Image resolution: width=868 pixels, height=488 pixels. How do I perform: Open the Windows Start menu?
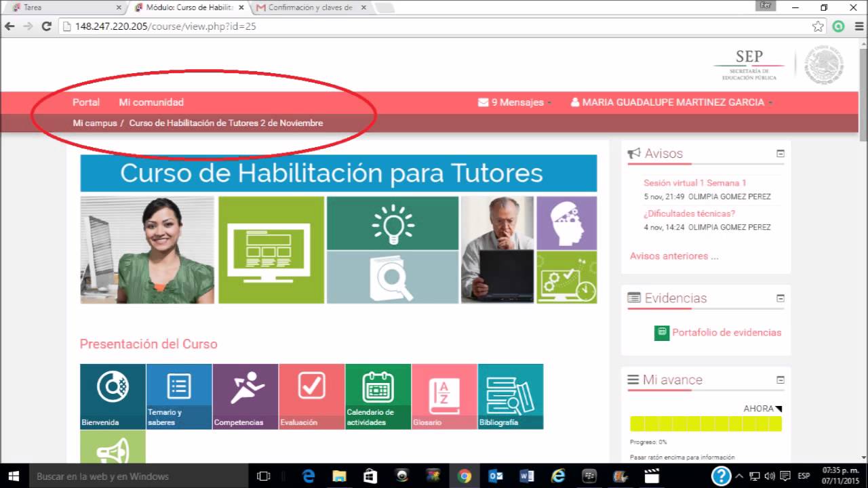click(x=14, y=476)
